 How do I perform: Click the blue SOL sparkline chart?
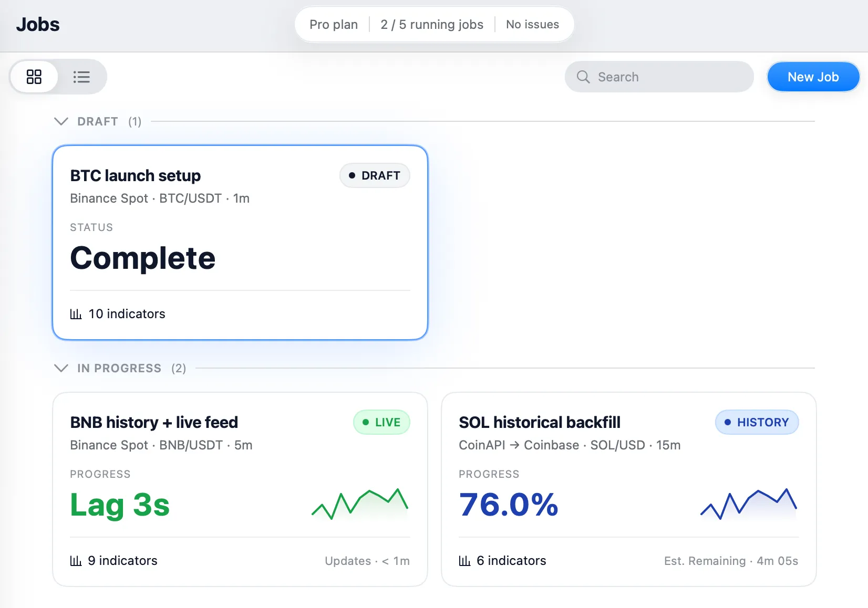[x=749, y=504]
